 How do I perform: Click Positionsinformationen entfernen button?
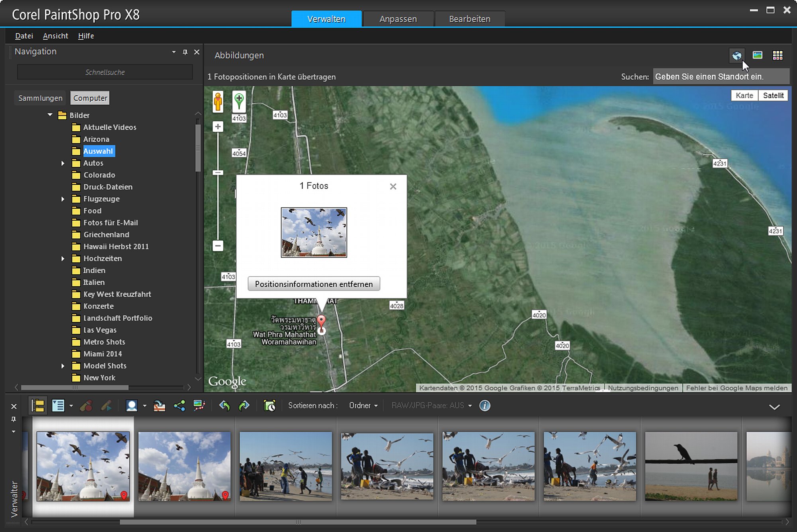click(314, 284)
